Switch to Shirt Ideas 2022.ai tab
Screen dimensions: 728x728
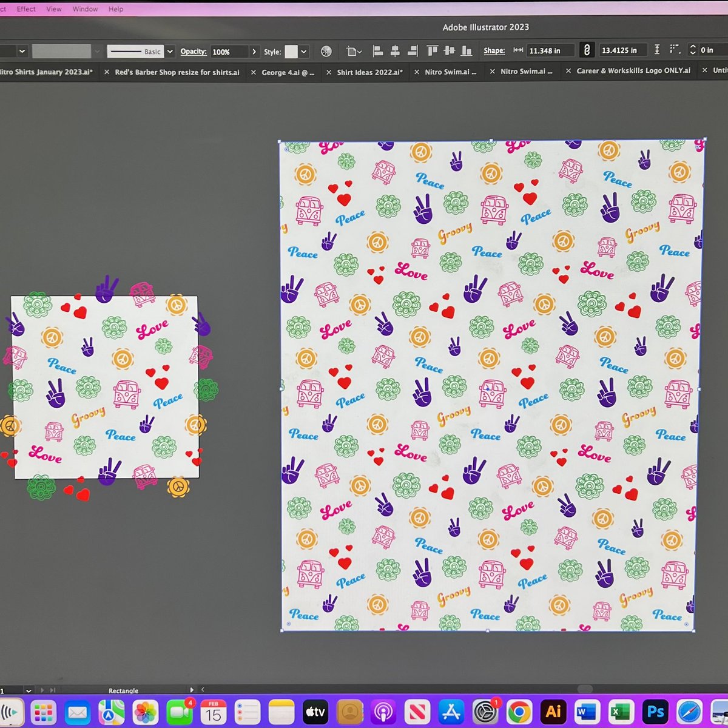click(370, 72)
